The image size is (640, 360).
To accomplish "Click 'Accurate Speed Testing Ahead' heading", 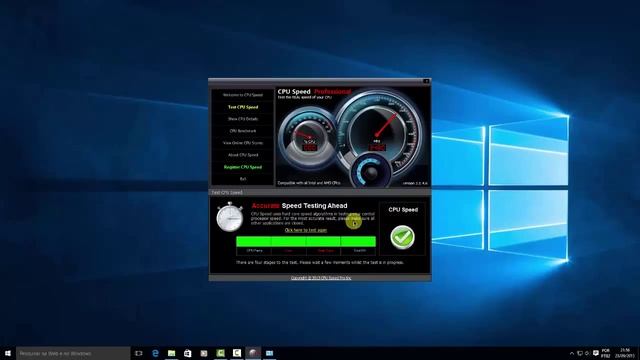I will tap(299, 206).
